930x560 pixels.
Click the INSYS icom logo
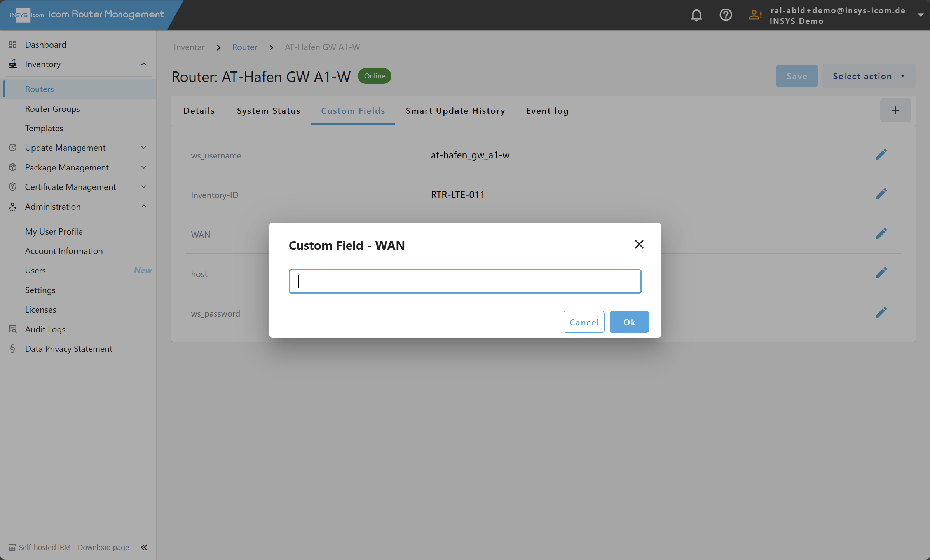point(27,15)
